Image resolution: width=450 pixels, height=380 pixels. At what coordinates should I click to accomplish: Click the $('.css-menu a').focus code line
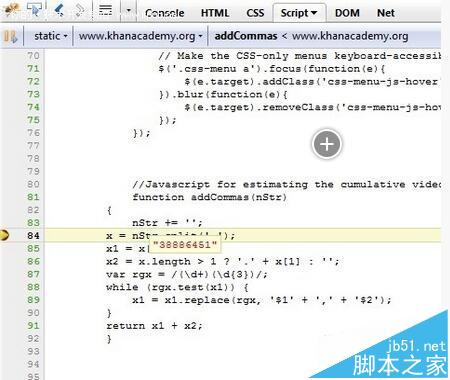272,69
